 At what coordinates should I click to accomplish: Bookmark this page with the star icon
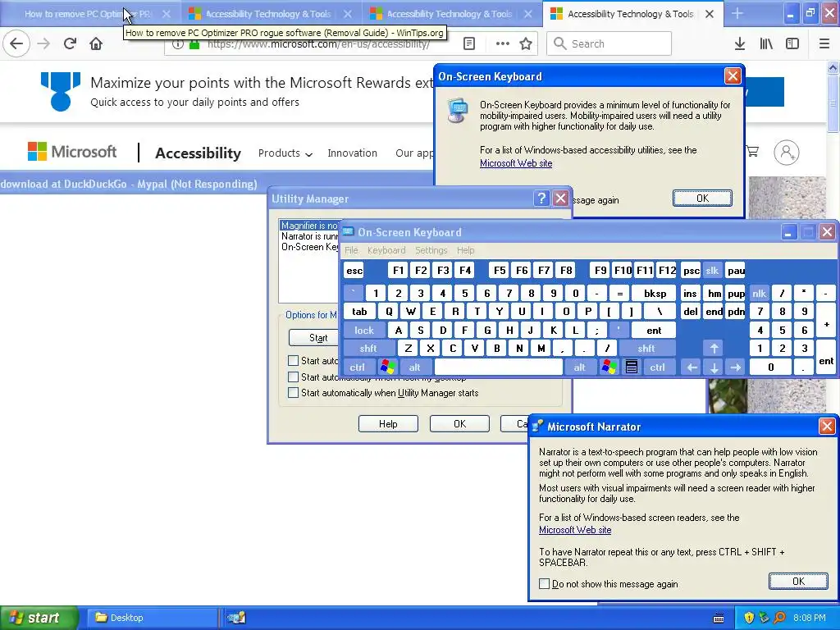pos(526,43)
